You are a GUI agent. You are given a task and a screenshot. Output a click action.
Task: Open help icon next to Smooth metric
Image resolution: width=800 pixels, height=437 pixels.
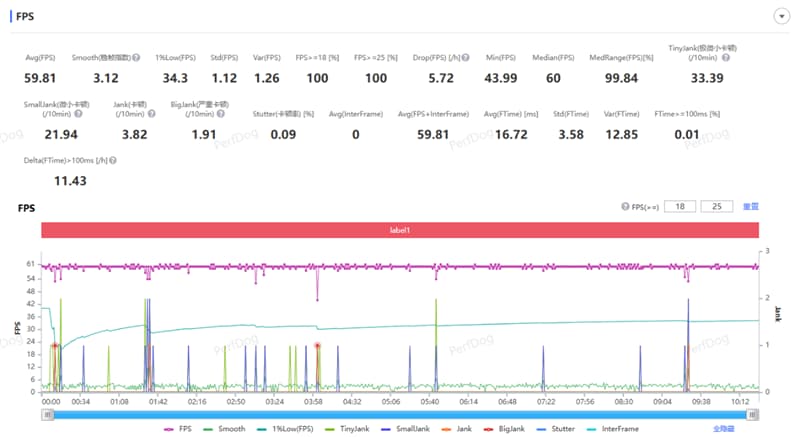(x=136, y=58)
